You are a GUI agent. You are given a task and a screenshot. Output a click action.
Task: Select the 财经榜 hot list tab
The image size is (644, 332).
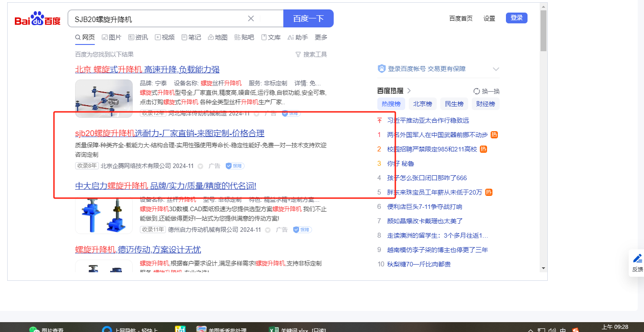pyautogui.click(x=485, y=104)
